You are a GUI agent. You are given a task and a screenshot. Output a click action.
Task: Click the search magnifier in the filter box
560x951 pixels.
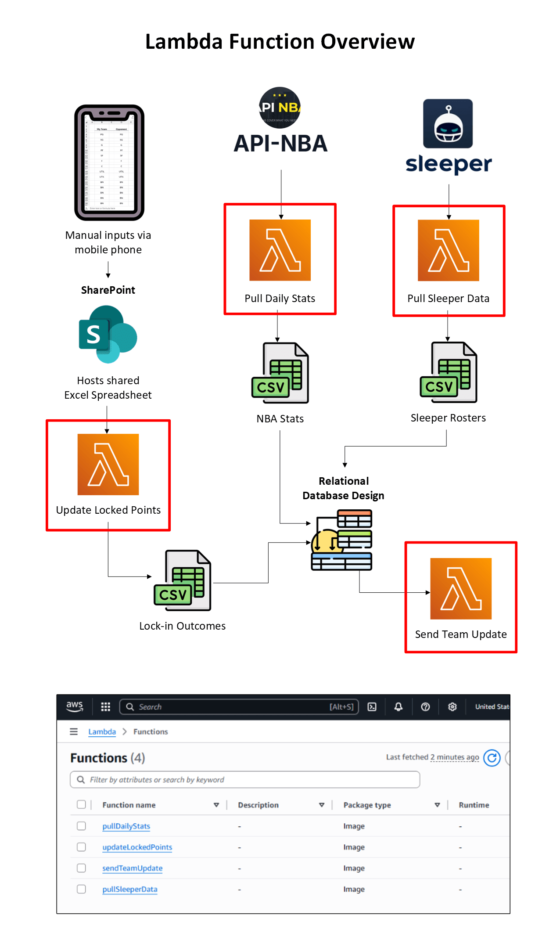(81, 779)
